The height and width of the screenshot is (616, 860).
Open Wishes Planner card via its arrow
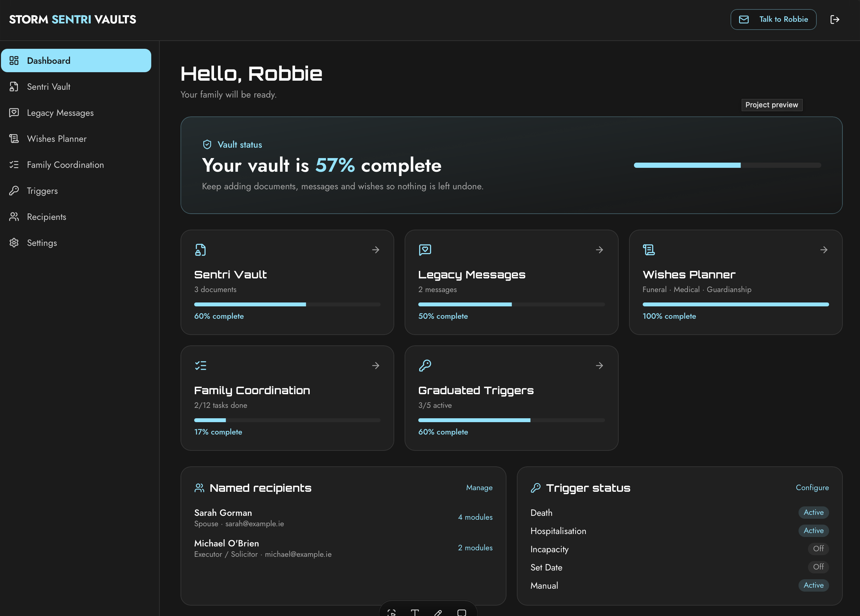(x=824, y=250)
